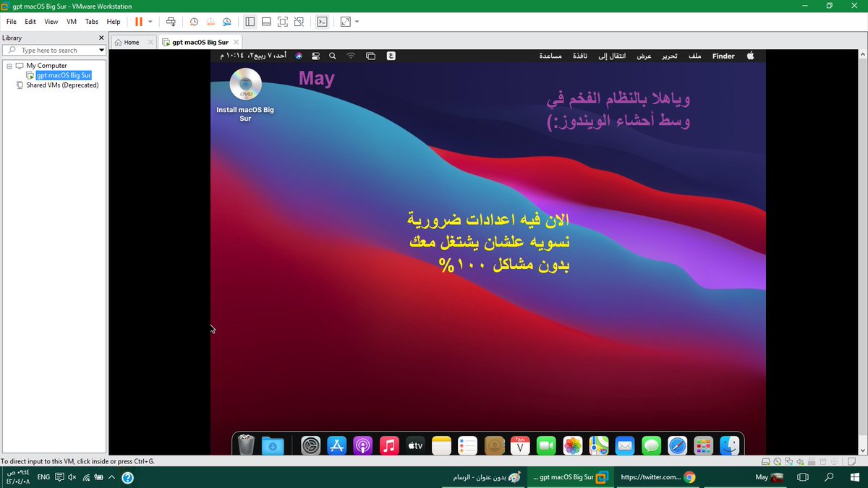Screen dimensions: 868x488
Task: Launch Music from the dock
Action: pos(389,446)
